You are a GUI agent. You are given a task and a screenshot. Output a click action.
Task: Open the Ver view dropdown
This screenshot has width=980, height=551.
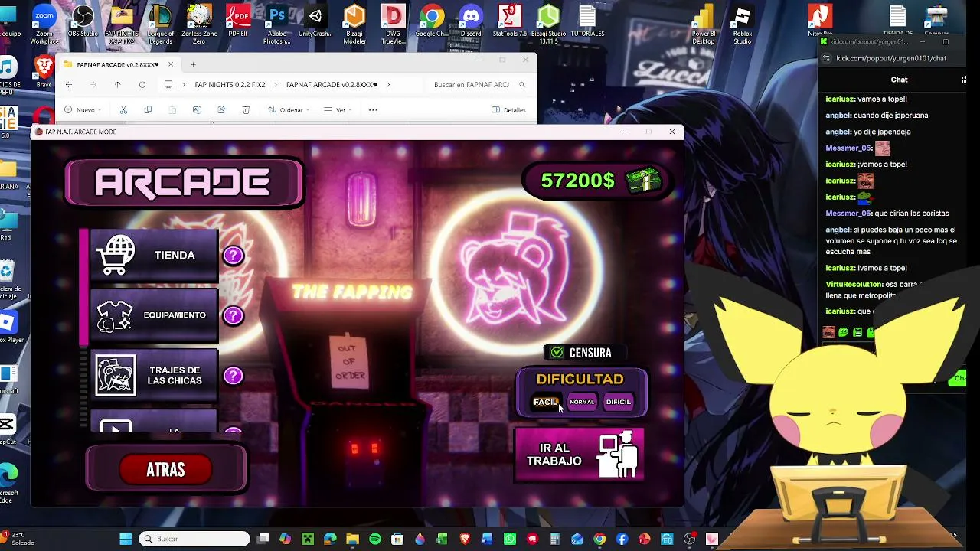click(338, 110)
